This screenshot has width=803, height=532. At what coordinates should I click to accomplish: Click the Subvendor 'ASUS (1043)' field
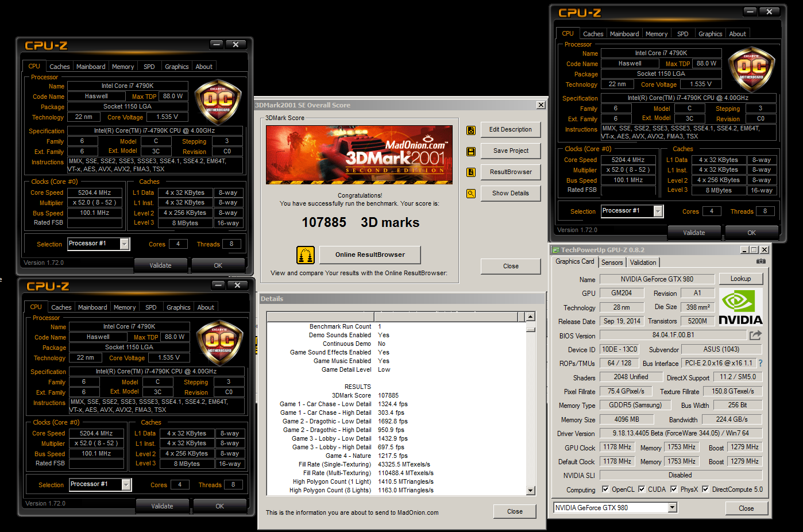(721, 349)
